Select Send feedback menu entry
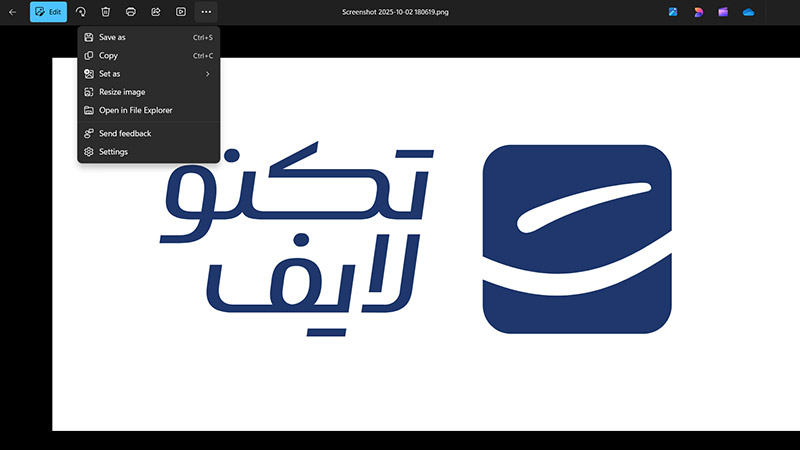This screenshot has height=450, width=800. point(125,133)
